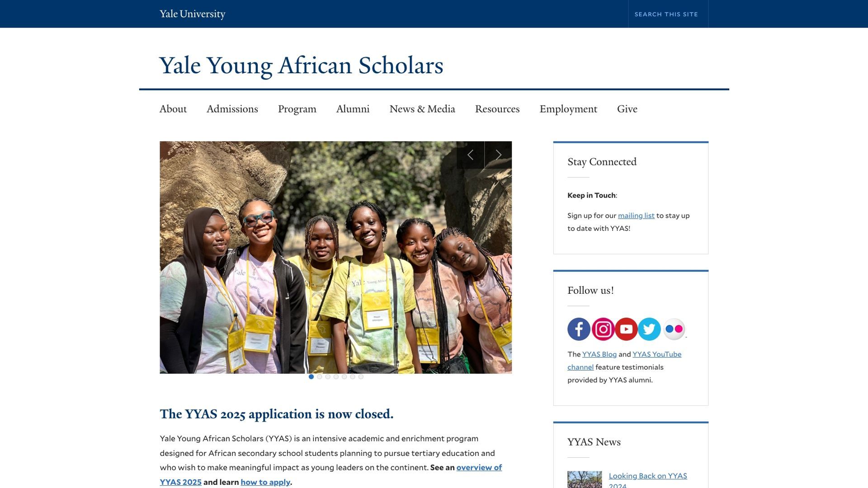868x488 pixels.
Task: Open the YYAS Instagram icon
Action: click(603, 329)
